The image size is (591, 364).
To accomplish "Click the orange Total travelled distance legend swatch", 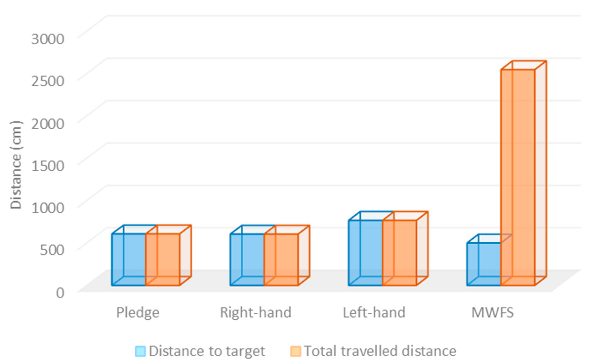I will pyautogui.click(x=295, y=351).
